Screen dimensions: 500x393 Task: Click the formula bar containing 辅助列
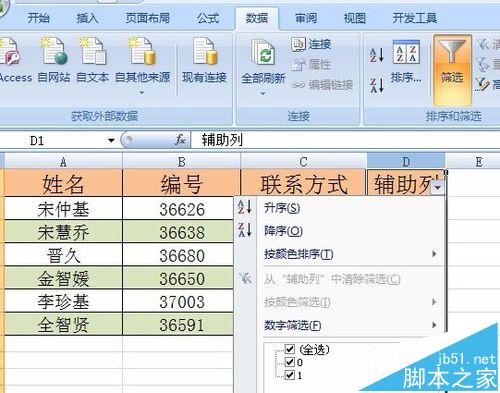(x=345, y=140)
